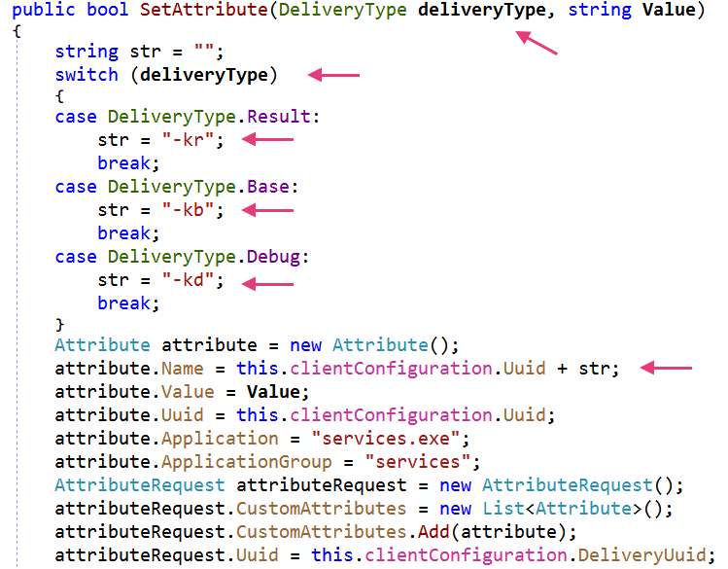
Task: Click the public keyword in the method signature
Action: (x=44, y=13)
